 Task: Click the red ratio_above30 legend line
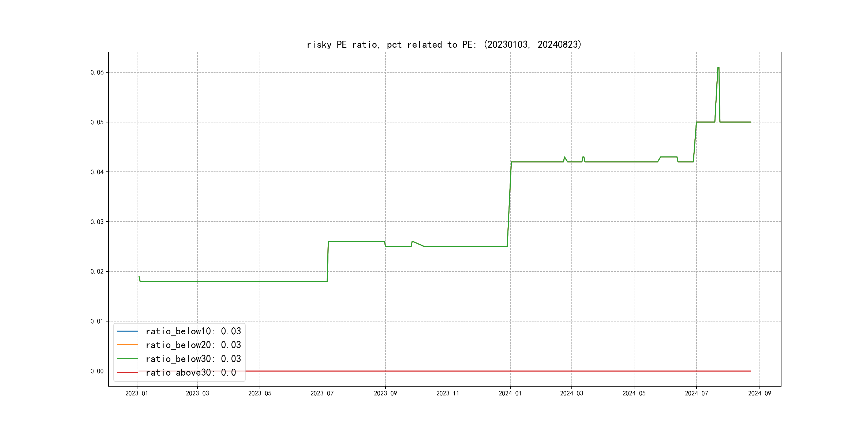click(x=127, y=372)
